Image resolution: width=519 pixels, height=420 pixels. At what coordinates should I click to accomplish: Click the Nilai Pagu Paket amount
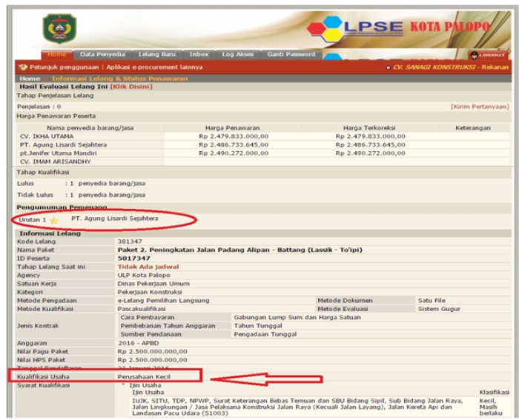click(x=152, y=352)
